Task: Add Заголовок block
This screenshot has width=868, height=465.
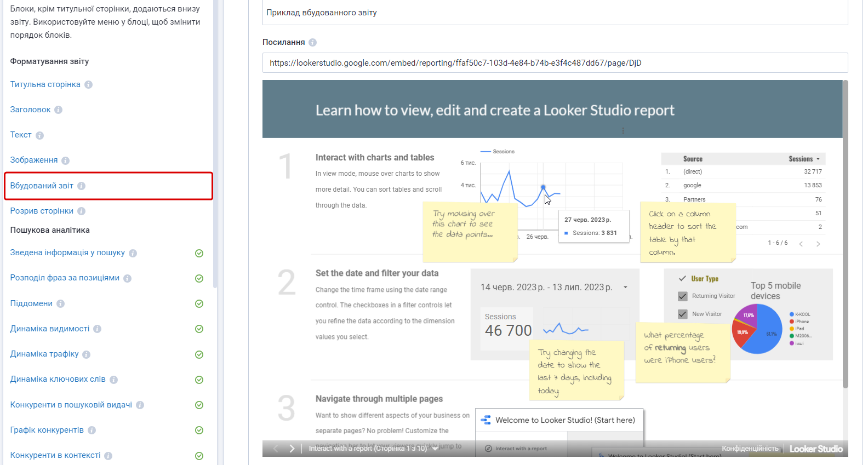Action: tap(30, 110)
